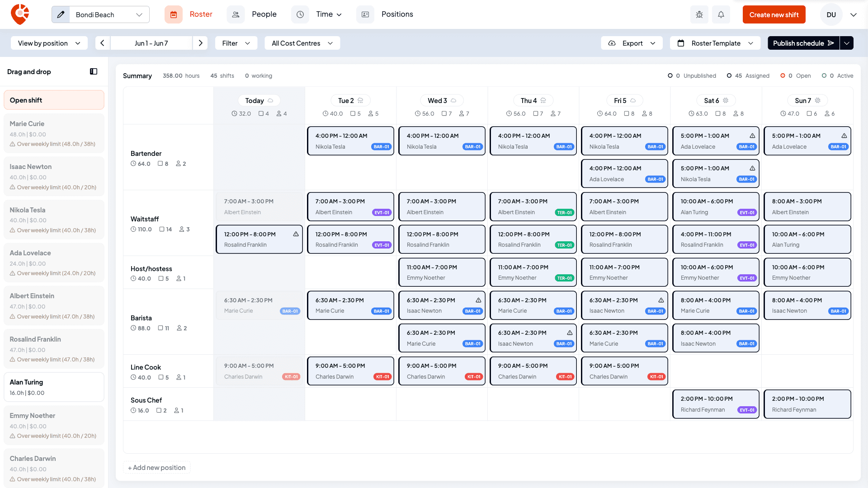Toggle the Active status filter

pos(838,76)
